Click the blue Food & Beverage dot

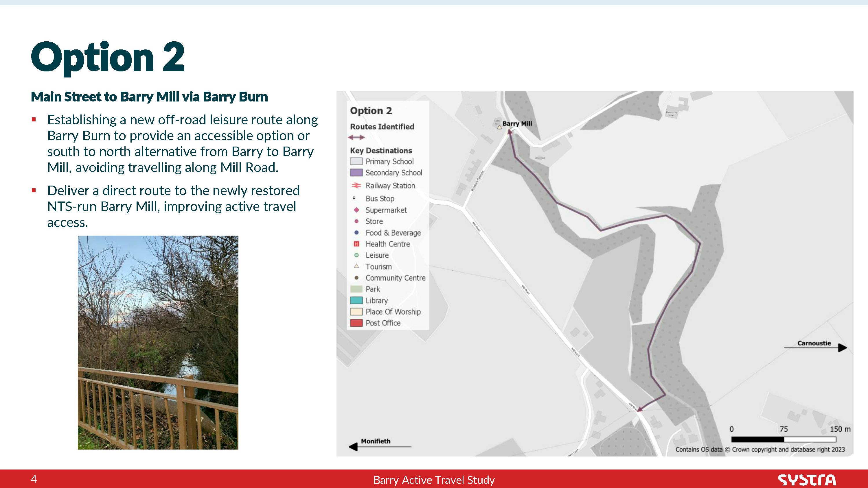tap(356, 232)
